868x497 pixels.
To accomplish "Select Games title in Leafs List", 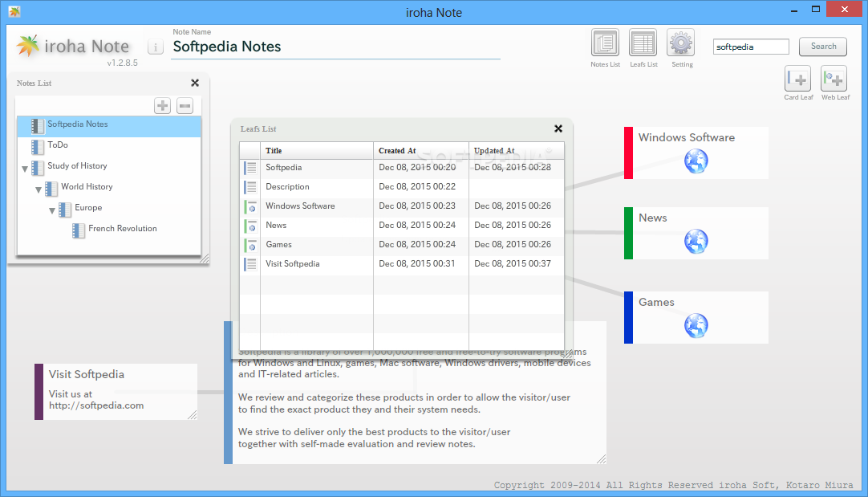I will coord(278,244).
